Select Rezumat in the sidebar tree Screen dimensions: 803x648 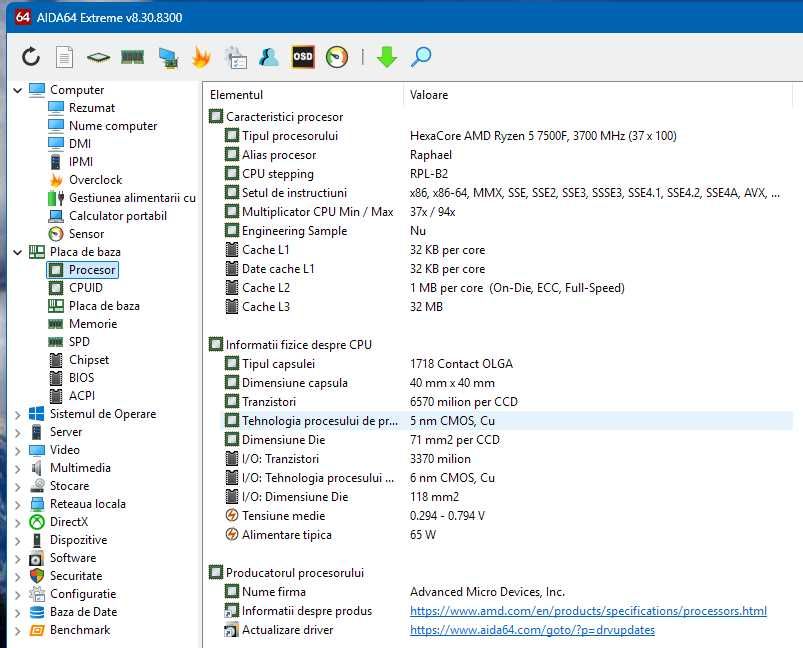(82, 108)
